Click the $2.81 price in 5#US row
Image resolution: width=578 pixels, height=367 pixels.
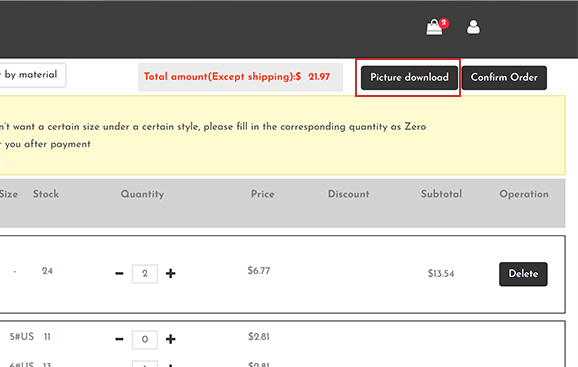click(259, 336)
